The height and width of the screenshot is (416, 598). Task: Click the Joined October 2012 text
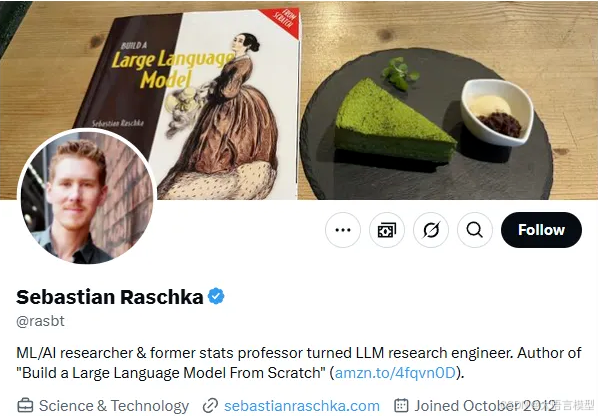485,406
